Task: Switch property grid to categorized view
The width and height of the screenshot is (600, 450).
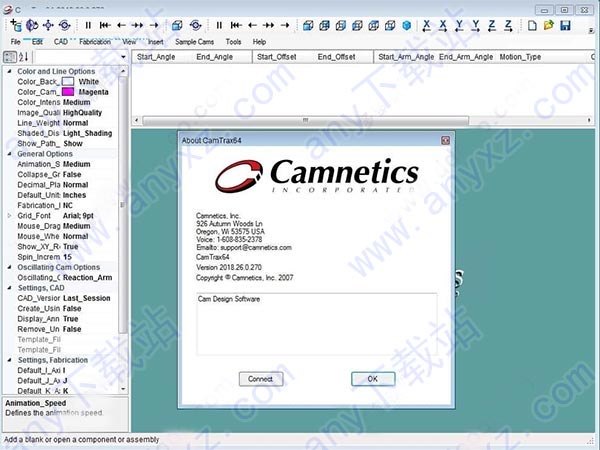Action: pyautogui.click(x=10, y=57)
